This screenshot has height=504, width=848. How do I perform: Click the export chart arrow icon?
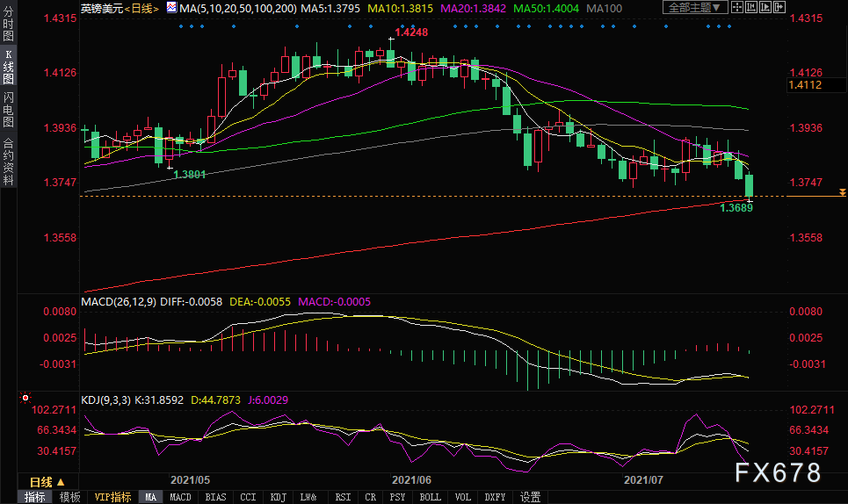pyautogui.click(x=779, y=8)
